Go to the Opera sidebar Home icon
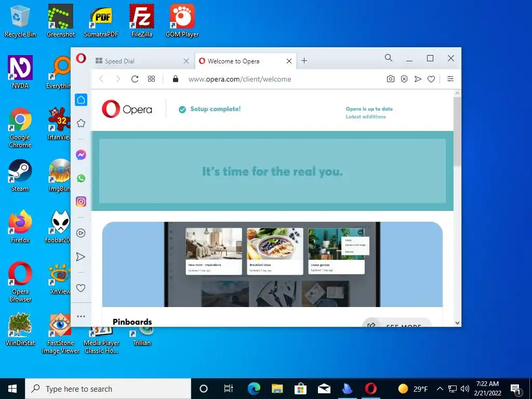532x399 pixels. click(81, 100)
